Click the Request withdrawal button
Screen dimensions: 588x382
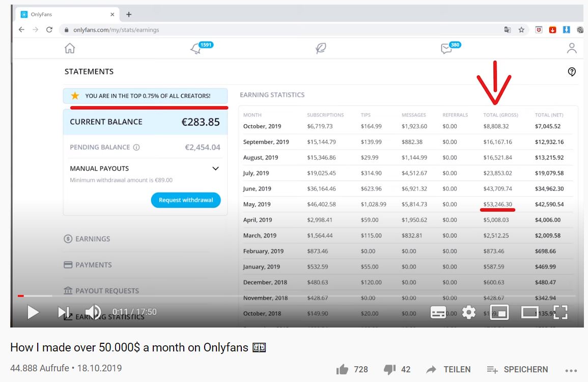click(x=186, y=200)
